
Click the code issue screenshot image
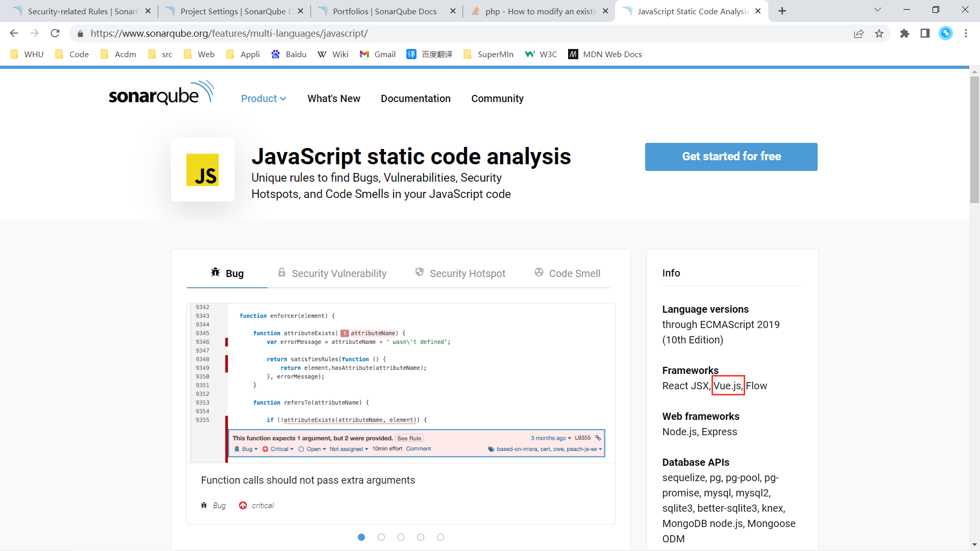[x=401, y=383]
